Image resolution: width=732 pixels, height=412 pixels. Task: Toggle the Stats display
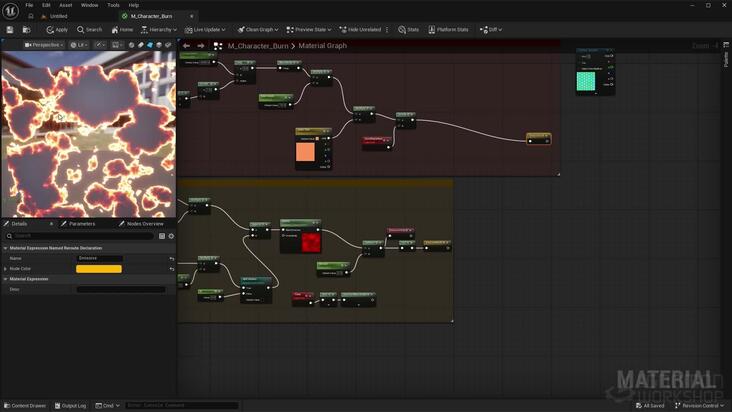(408, 29)
